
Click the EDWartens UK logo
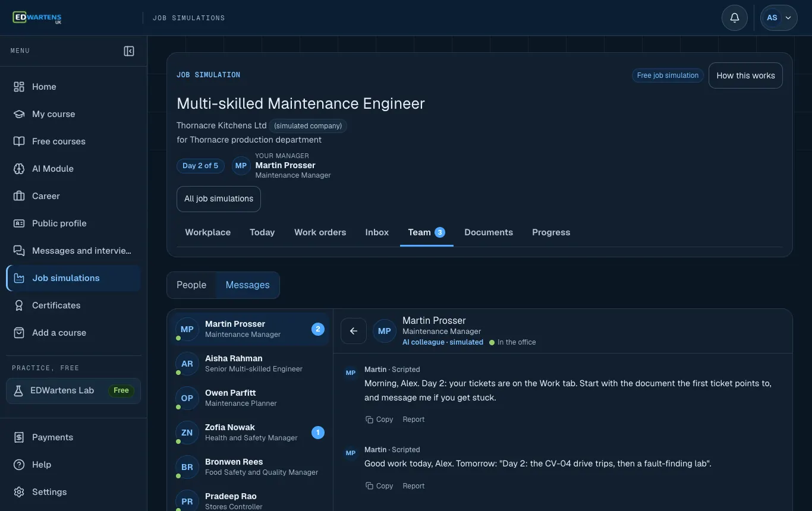37,18
